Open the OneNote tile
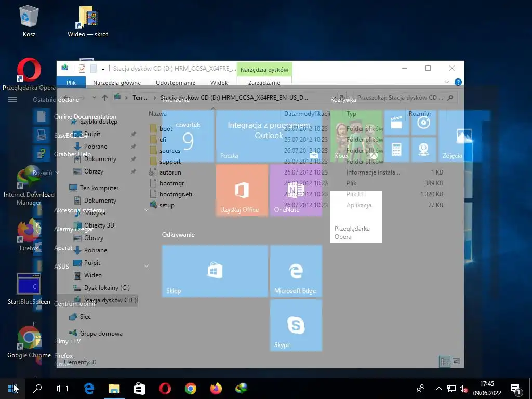This screenshot has width=532, height=399. pos(296,190)
